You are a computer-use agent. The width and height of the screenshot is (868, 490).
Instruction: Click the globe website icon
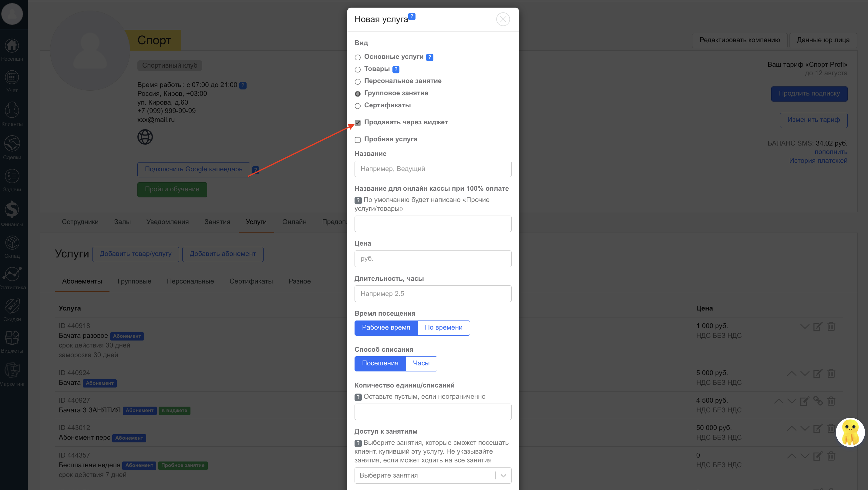point(145,137)
